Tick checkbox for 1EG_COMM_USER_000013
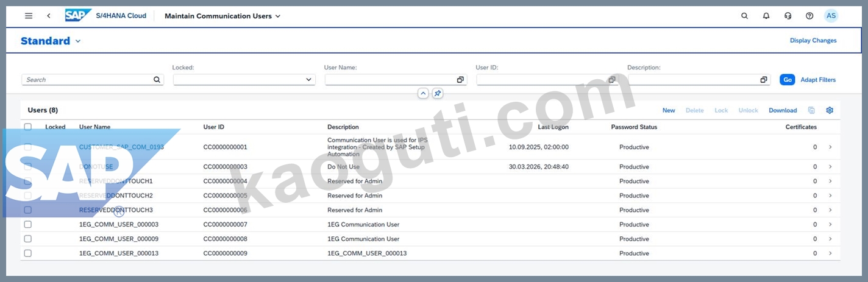The image size is (868, 282). (x=27, y=253)
